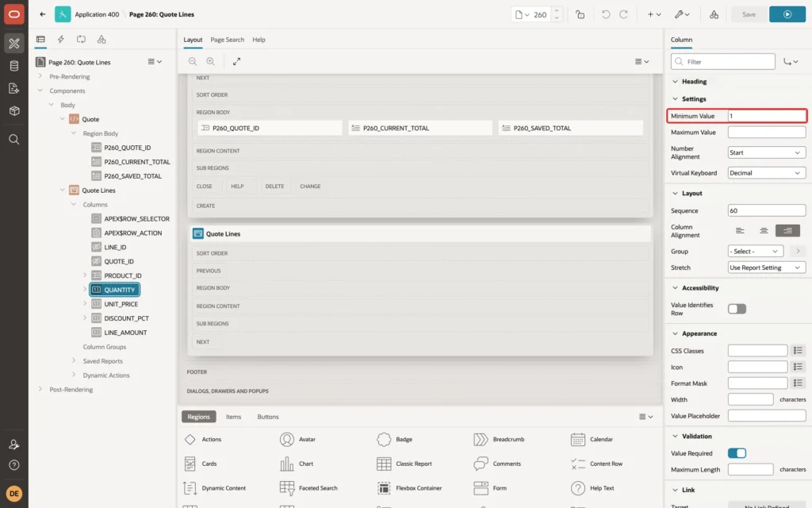Viewport: 812px width, 508px height.
Task: Toggle the Value Identifies Row switch
Action: [737, 309]
